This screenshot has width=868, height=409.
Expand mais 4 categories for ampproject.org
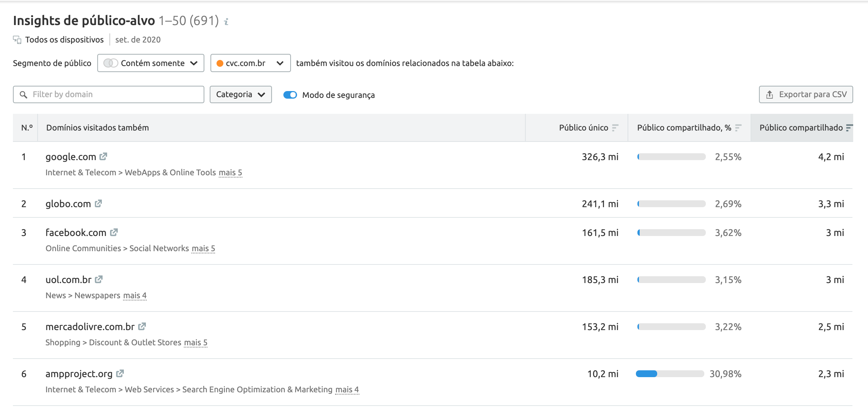tap(347, 390)
